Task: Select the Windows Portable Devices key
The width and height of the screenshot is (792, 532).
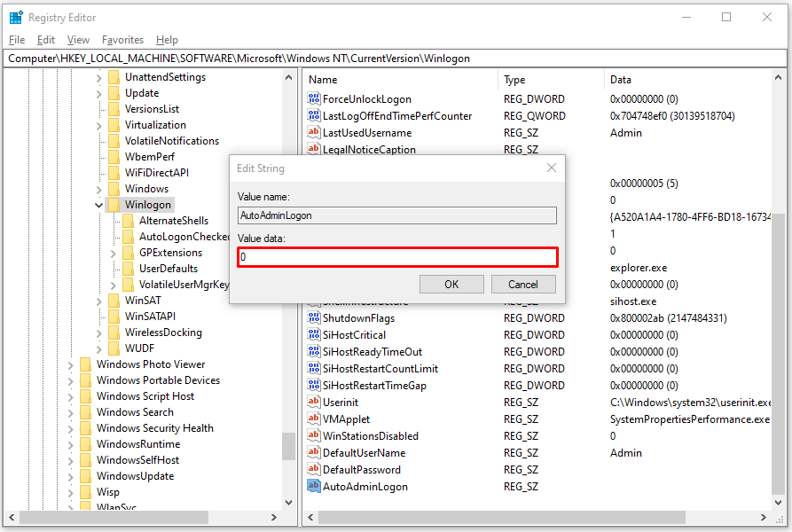Action: click(159, 380)
